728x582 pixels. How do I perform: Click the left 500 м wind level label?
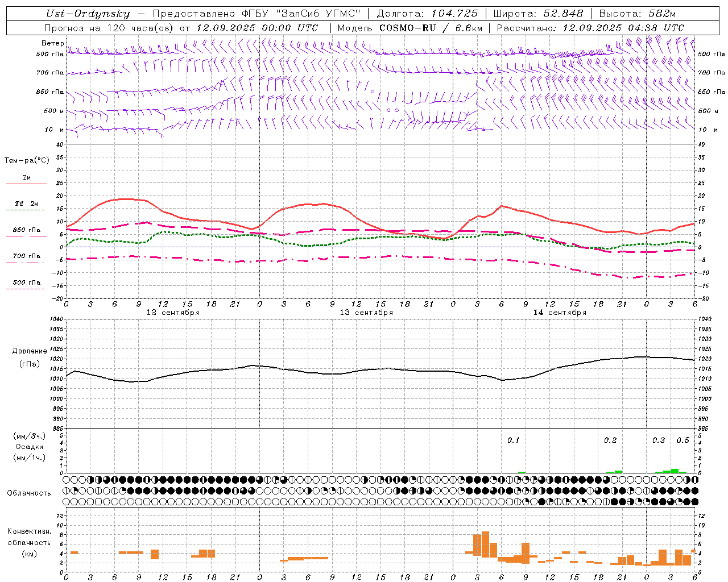click(x=55, y=111)
